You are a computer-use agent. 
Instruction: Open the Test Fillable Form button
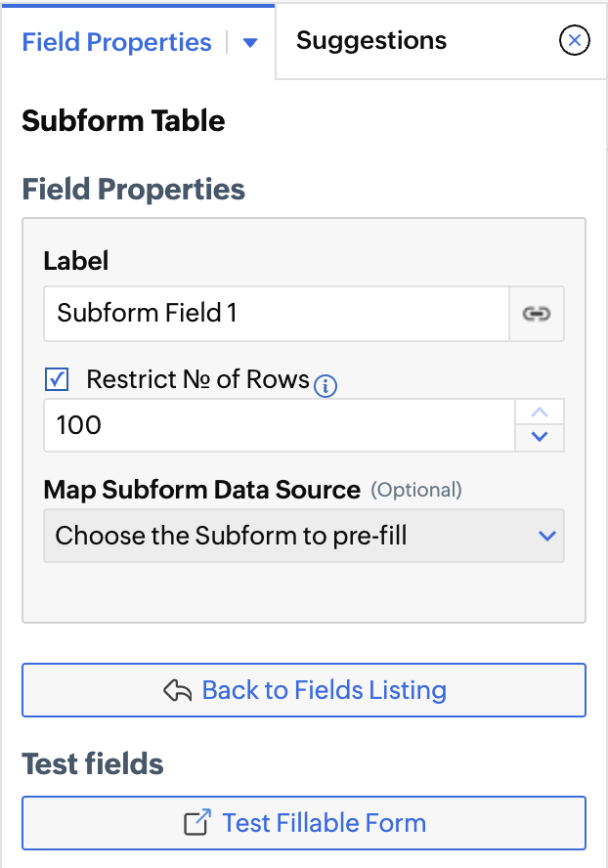(x=304, y=823)
